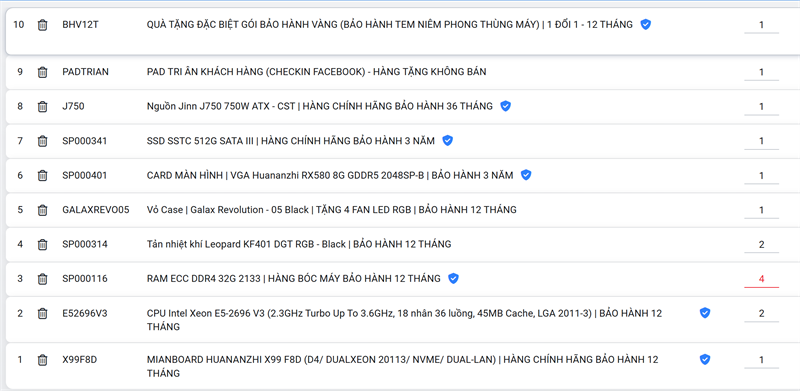The image size is (800, 391).
Task: Click quantity field of Leopard KF401 cooler
Action: (x=761, y=245)
